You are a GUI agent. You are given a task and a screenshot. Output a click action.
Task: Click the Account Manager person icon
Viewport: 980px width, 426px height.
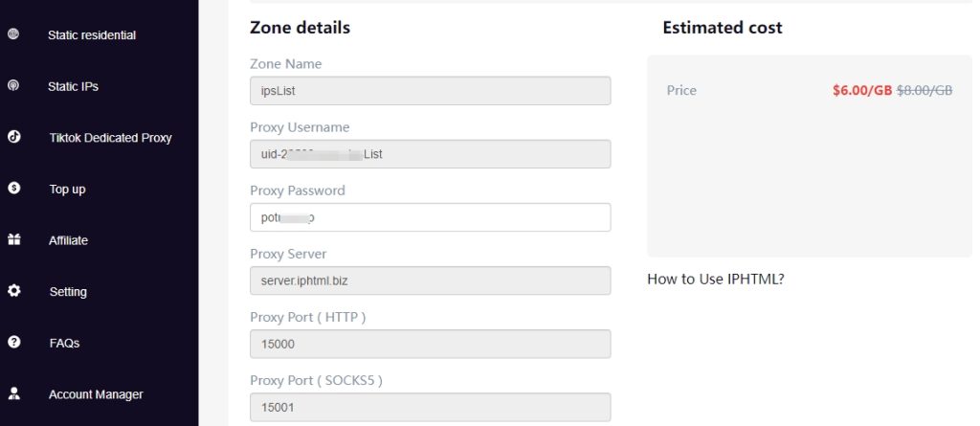[x=13, y=393]
